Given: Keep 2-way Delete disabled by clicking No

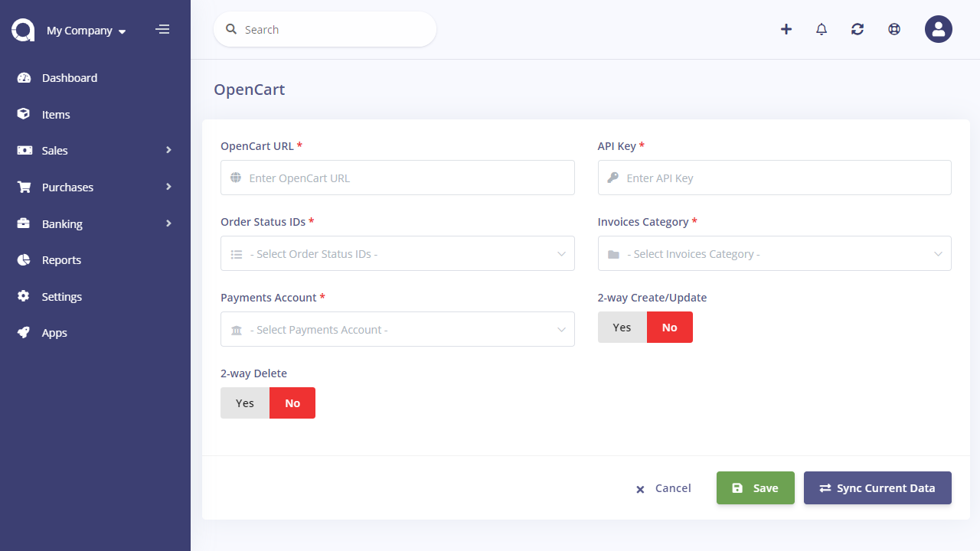Looking at the screenshot, I should (292, 403).
